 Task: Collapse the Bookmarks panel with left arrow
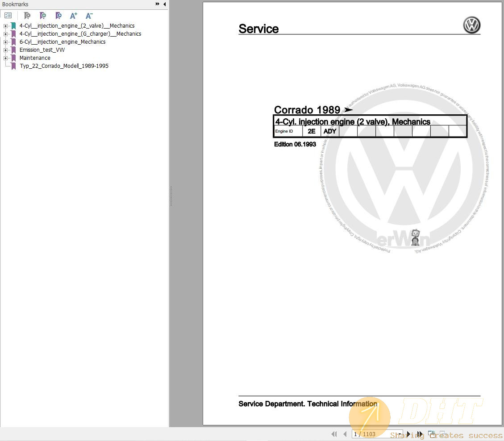point(164,4)
